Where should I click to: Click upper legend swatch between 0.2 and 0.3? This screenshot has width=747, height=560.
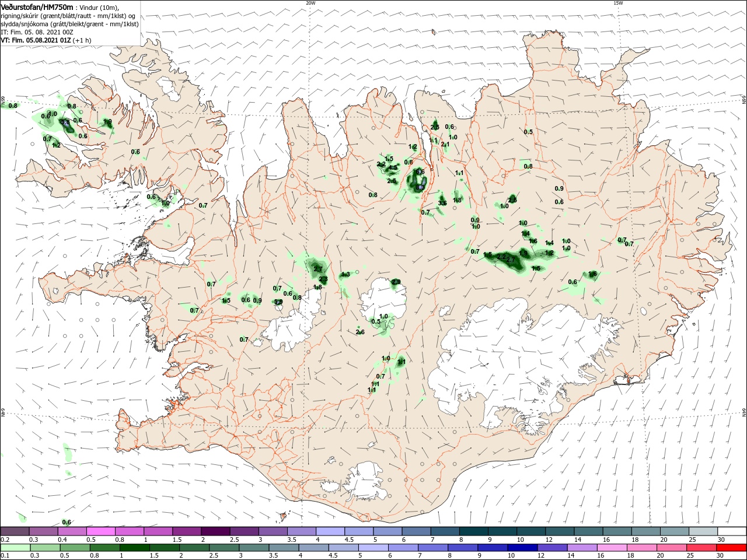coord(15,531)
